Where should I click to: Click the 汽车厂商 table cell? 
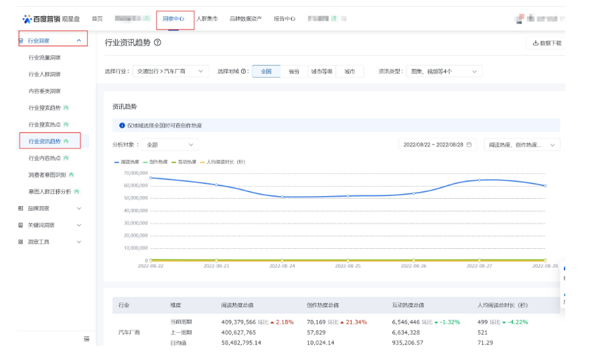pyautogui.click(x=129, y=333)
